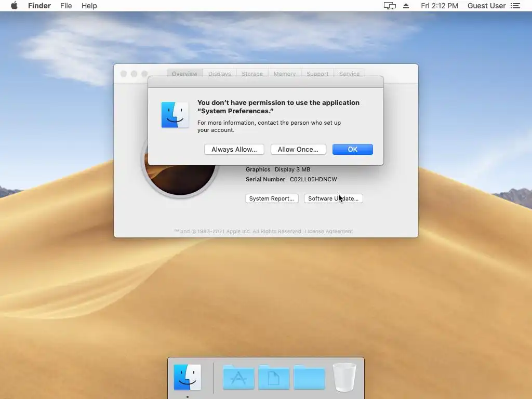Viewport: 532px width, 399px height.
Task: Click the eject icon in menu bar
Action: click(406, 6)
